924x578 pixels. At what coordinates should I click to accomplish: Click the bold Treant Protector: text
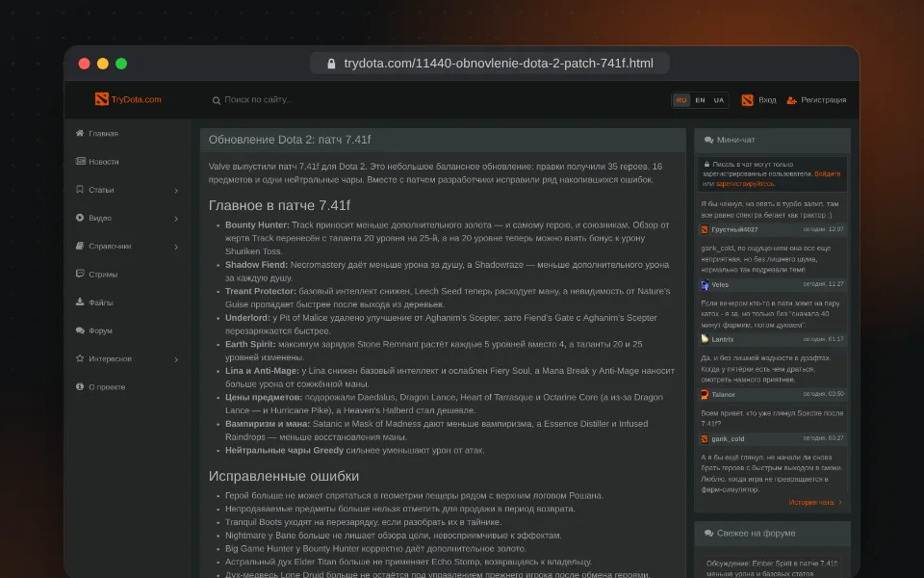(261, 291)
